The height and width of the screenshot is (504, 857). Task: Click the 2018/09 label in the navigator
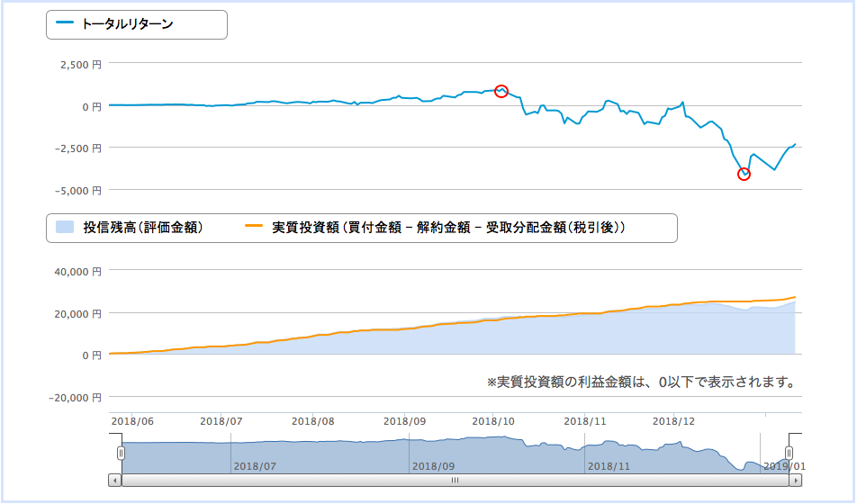click(433, 467)
